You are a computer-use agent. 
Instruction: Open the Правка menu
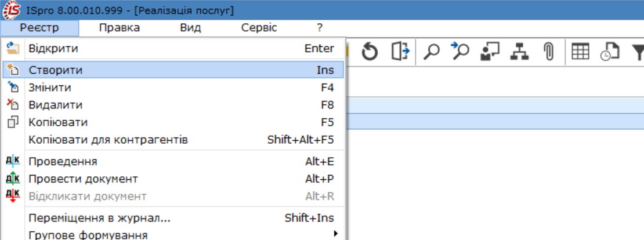(120, 28)
